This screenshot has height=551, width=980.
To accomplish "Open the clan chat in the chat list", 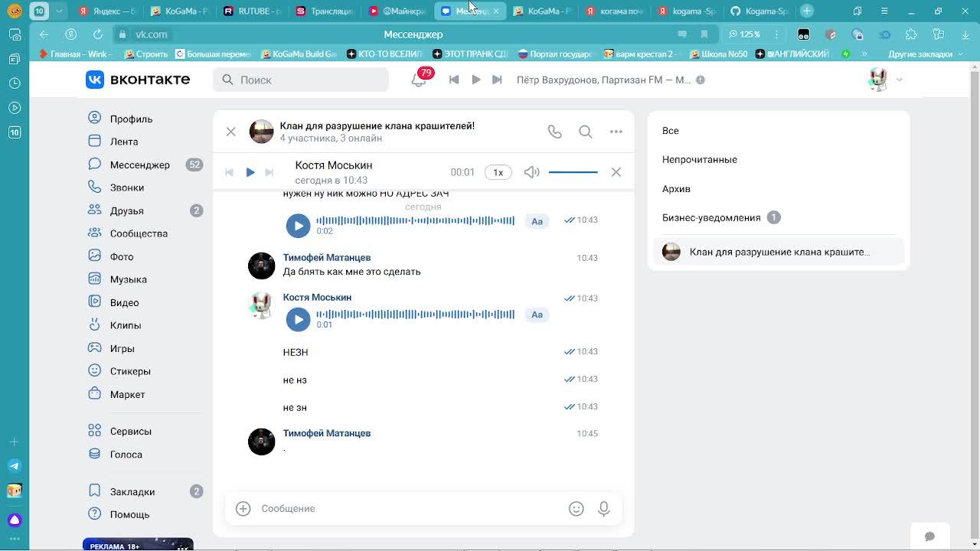I will pos(779,252).
